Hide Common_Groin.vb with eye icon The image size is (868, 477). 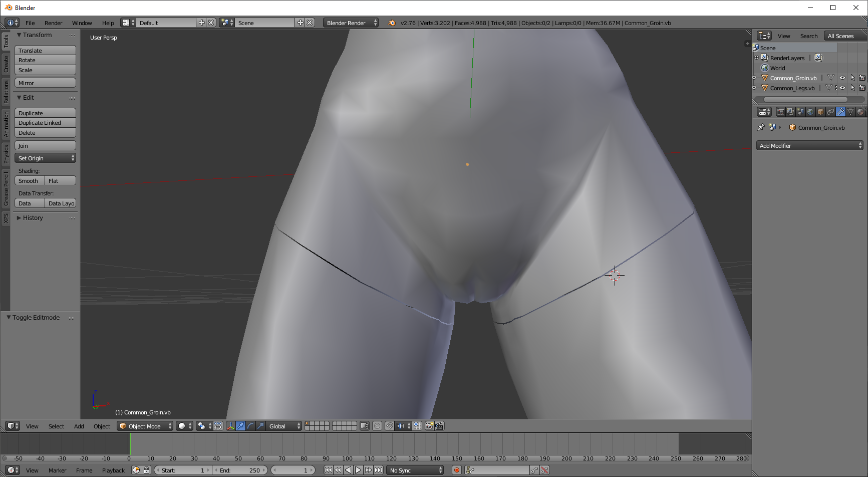[x=842, y=78]
